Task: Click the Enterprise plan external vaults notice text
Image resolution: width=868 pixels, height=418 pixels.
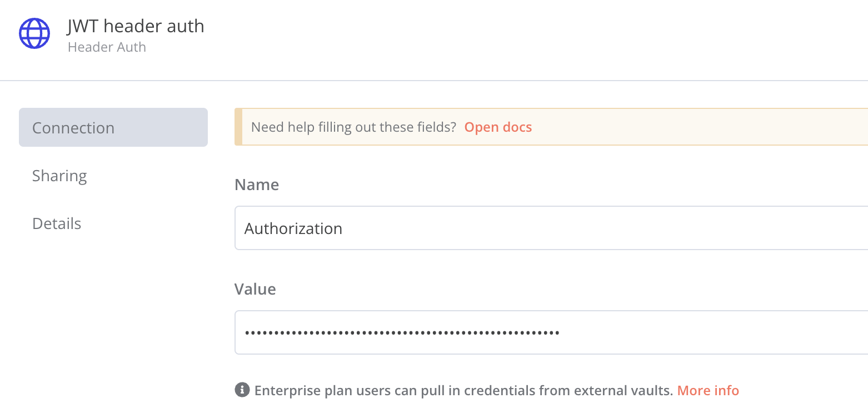Action: point(463,391)
